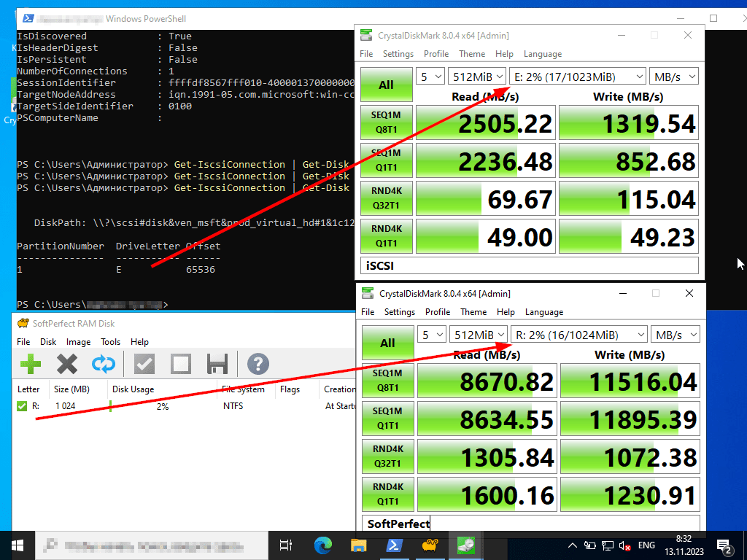Click the SoftPerfect RAM Disk title icon
The height and width of the screenshot is (560, 747).
click(23, 323)
